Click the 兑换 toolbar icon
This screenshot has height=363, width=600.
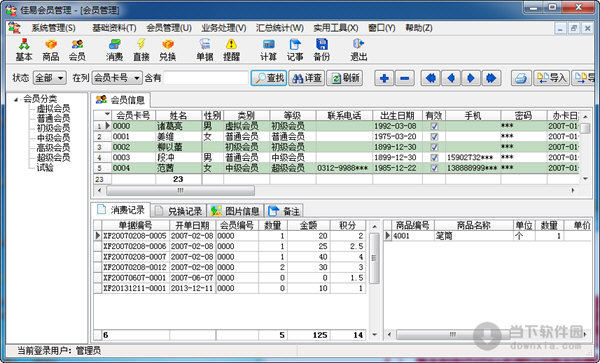tap(168, 50)
